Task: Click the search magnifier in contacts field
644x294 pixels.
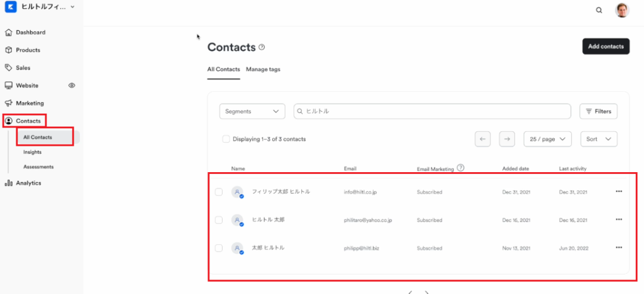Action: tap(300, 111)
